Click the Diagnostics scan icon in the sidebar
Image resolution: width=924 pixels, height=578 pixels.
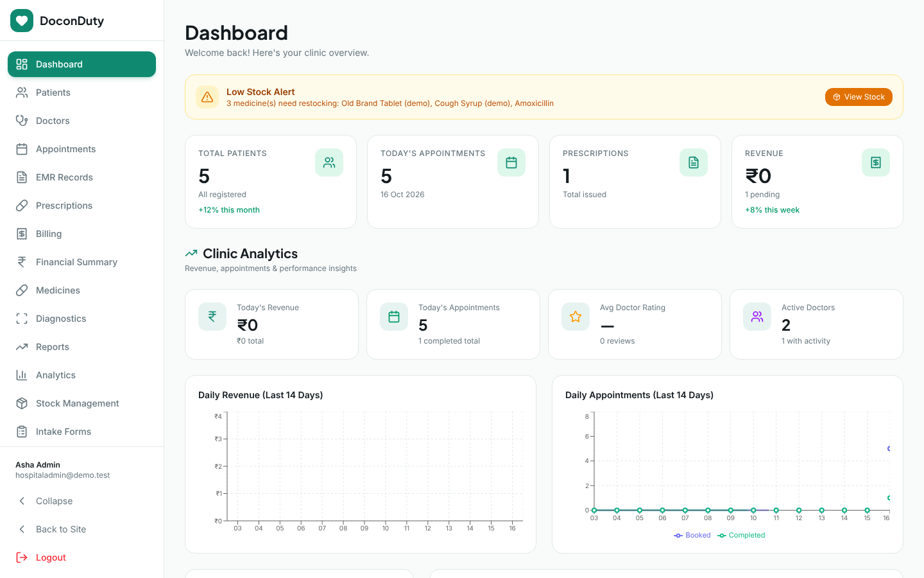click(x=22, y=319)
